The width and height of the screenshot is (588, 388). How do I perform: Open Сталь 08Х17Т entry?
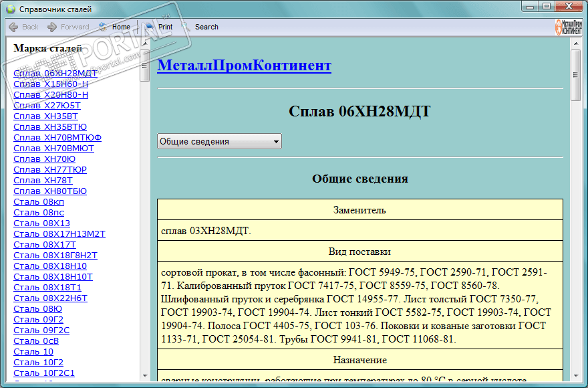pos(45,245)
